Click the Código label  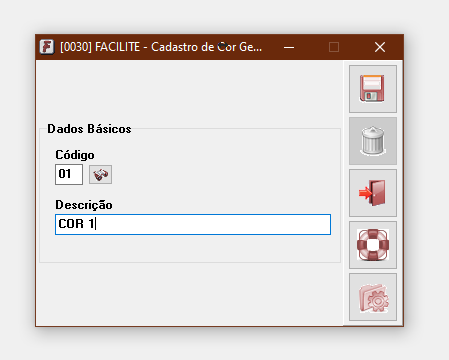tap(75, 155)
